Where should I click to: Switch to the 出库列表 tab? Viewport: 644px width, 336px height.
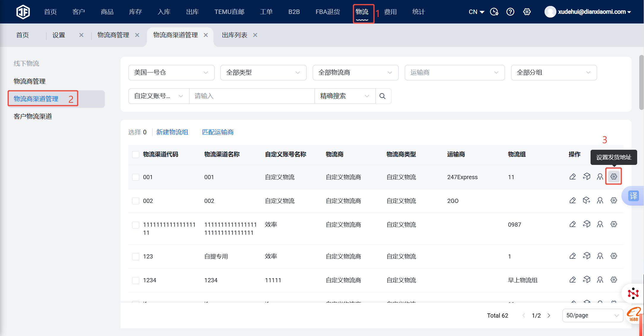[x=235, y=35]
